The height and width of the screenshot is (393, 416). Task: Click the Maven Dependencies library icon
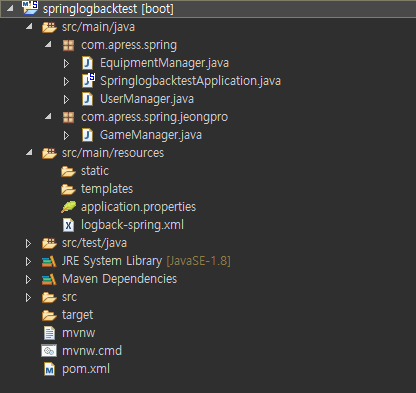(x=49, y=279)
